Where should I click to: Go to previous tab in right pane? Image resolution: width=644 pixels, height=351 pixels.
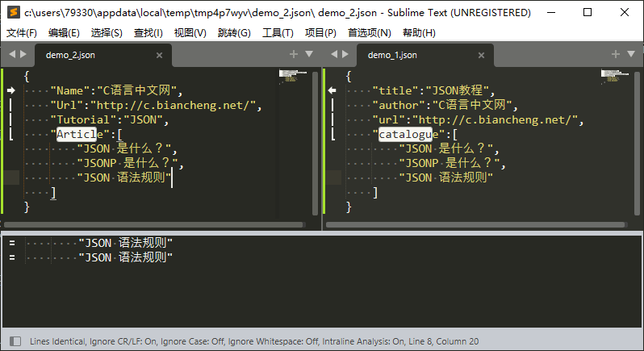click(x=334, y=54)
